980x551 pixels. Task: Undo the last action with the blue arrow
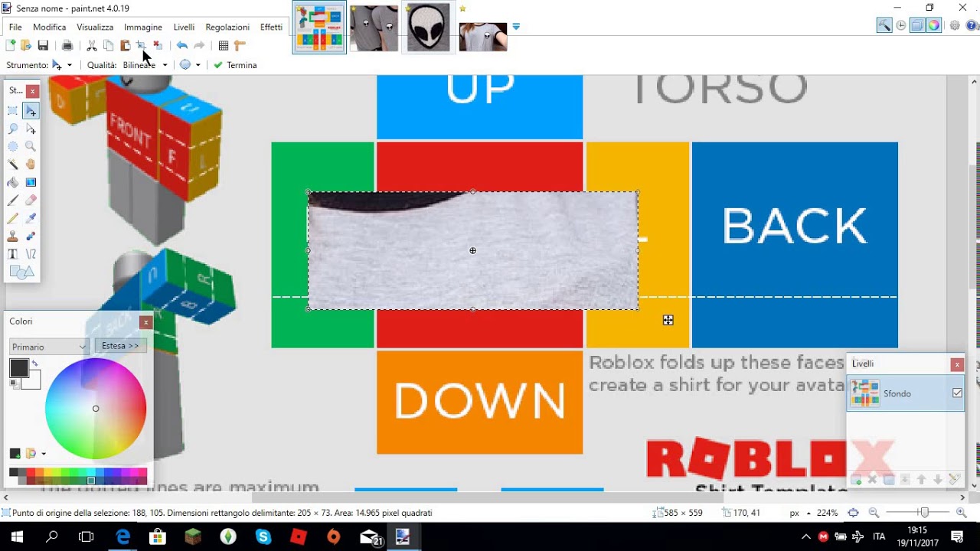pyautogui.click(x=182, y=46)
